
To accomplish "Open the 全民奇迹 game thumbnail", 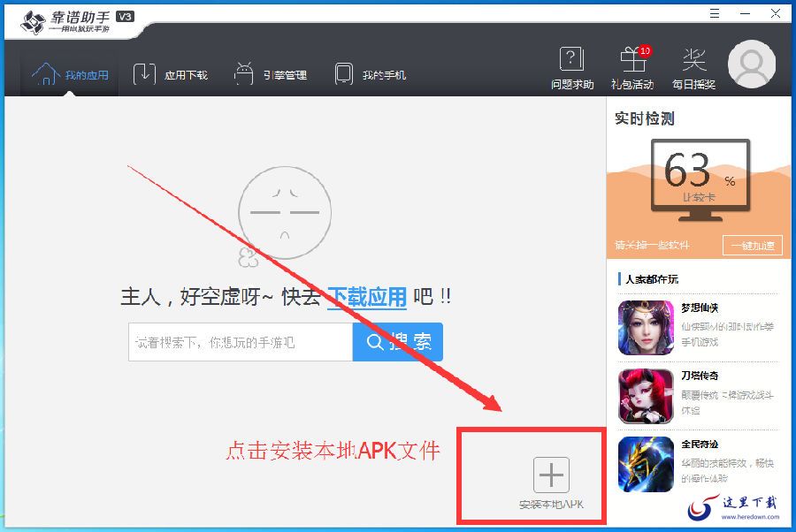I will [646, 464].
